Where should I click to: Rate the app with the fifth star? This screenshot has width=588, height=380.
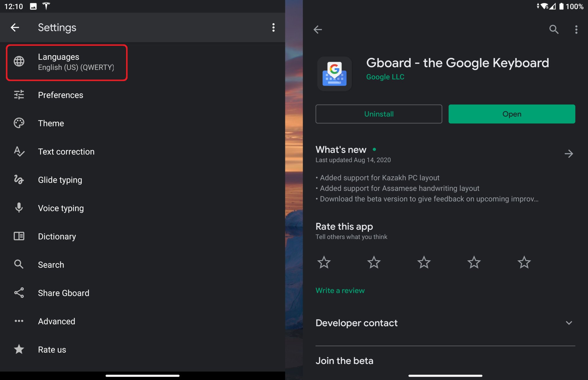pyautogui.click(x=524, y=262)
